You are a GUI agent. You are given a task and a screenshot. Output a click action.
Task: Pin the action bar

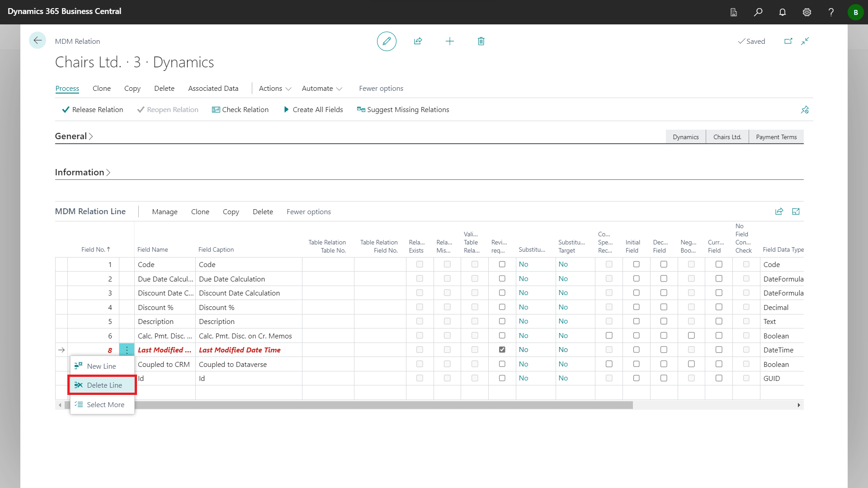(805, 110)
